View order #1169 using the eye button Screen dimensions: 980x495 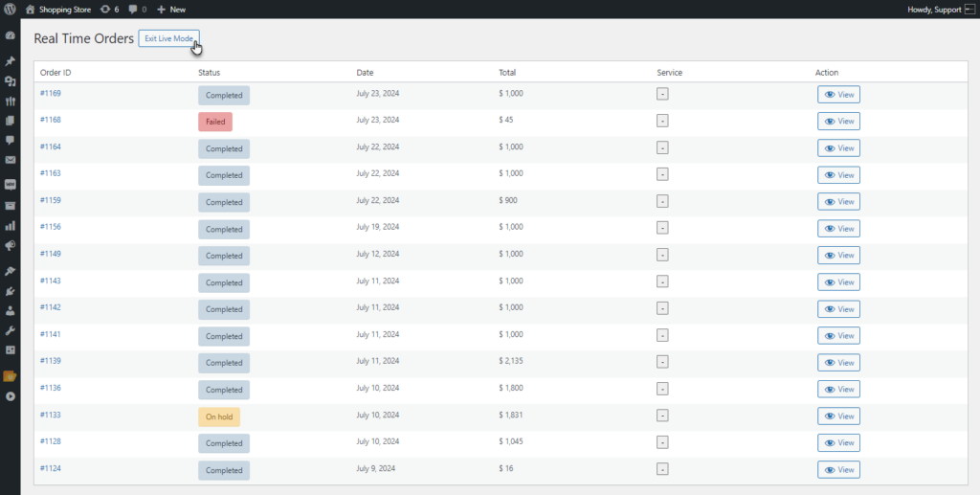pos(838,95)
